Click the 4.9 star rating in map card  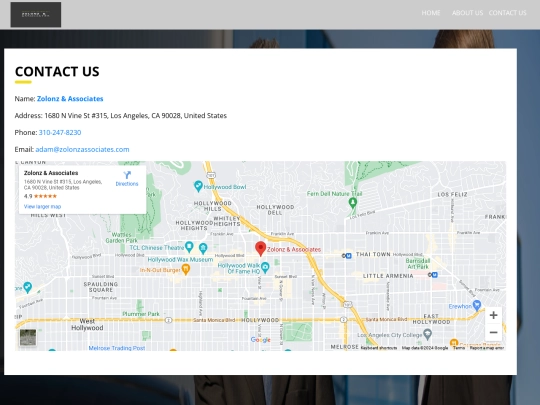pyautogui.click(x=40, y=196)
